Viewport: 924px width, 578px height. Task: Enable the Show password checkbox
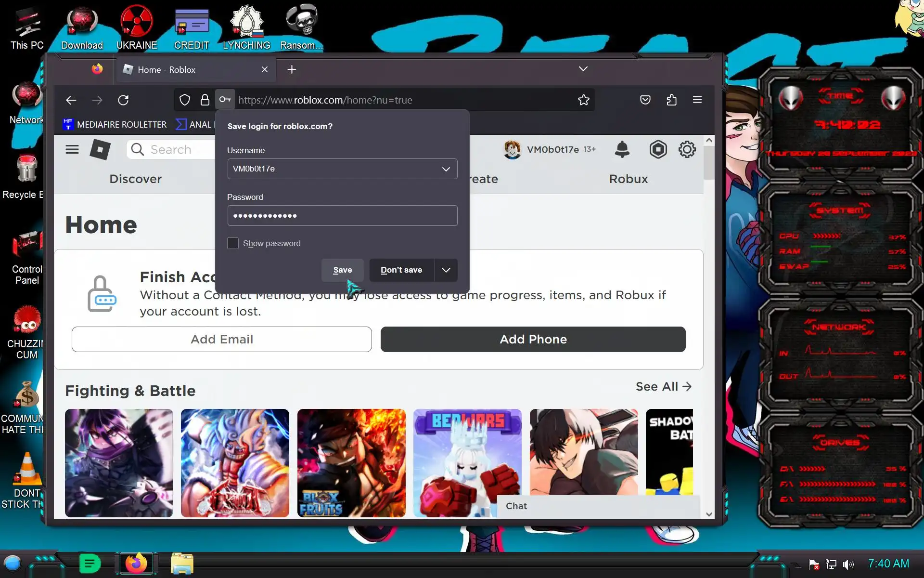click(233, 243)
